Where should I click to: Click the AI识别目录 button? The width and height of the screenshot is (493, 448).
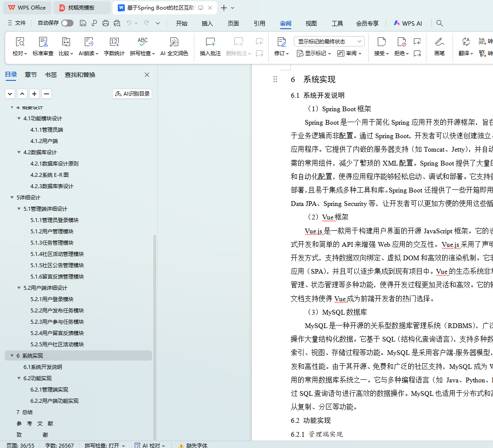point(132,94)
